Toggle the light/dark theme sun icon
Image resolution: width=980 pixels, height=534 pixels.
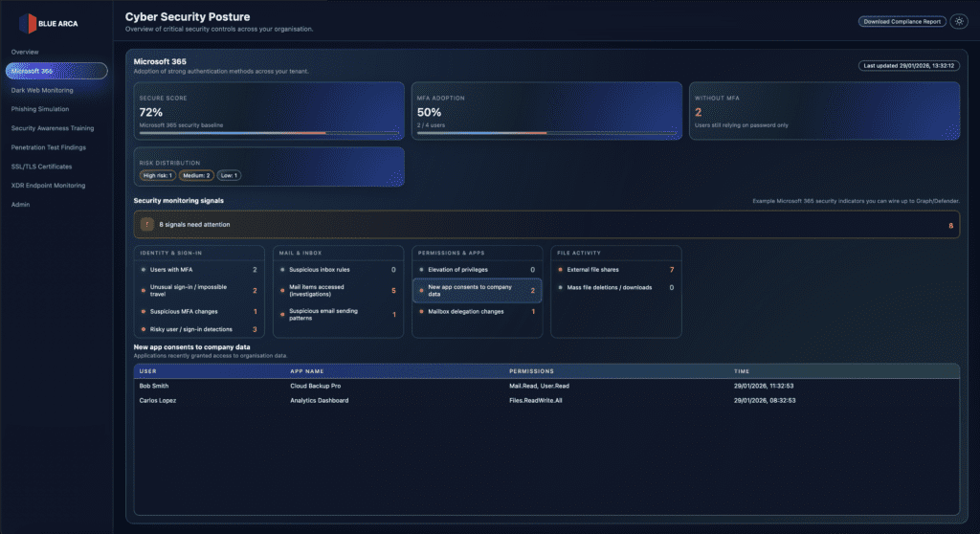pos(957,21)
